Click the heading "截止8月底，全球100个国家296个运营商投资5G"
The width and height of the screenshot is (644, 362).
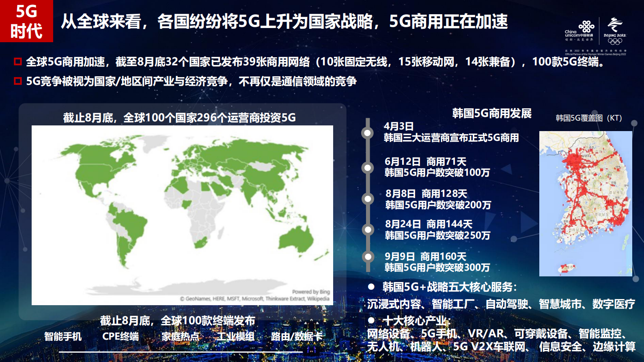click(179, 118)
